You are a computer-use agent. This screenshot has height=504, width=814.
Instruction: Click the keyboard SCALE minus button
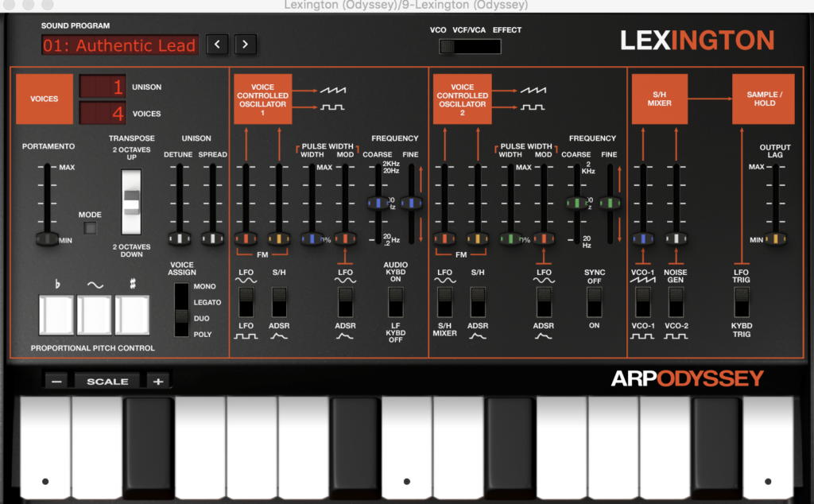56,382
